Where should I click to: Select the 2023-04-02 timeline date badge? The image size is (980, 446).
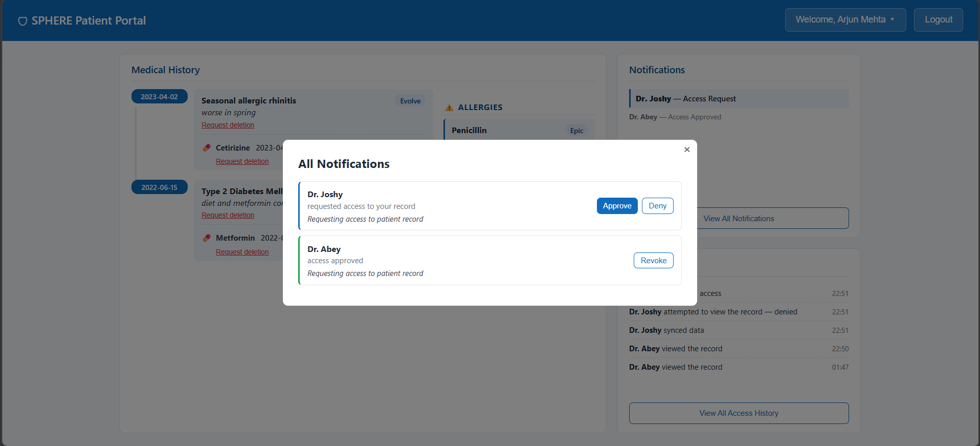click(x=159, y=97)
